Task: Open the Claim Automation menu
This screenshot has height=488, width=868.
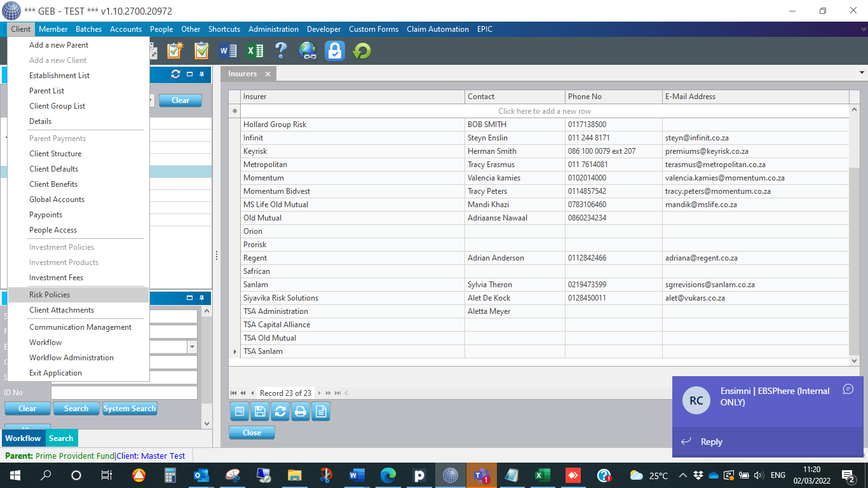Action: point(438,29)
